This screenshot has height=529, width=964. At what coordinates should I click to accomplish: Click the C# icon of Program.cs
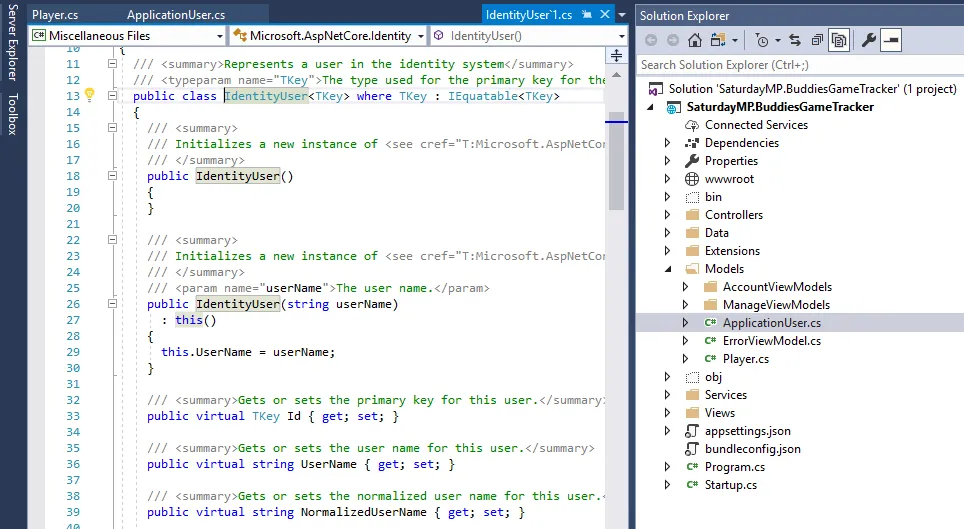[692, 466]
